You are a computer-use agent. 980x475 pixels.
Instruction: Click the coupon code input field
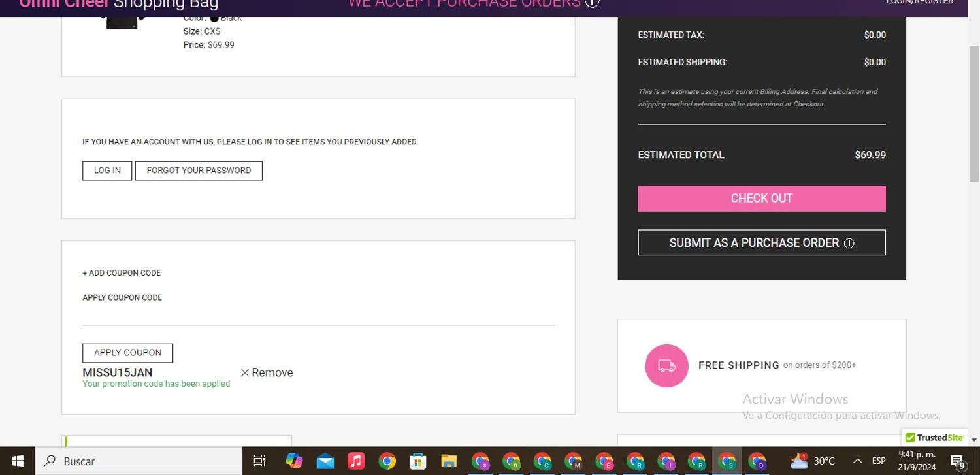[318, 315]
